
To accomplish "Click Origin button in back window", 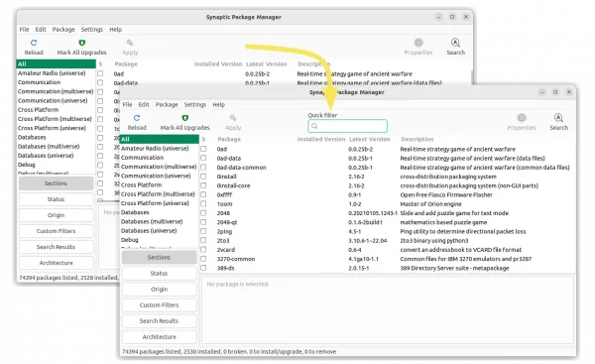I will [56, 215].
